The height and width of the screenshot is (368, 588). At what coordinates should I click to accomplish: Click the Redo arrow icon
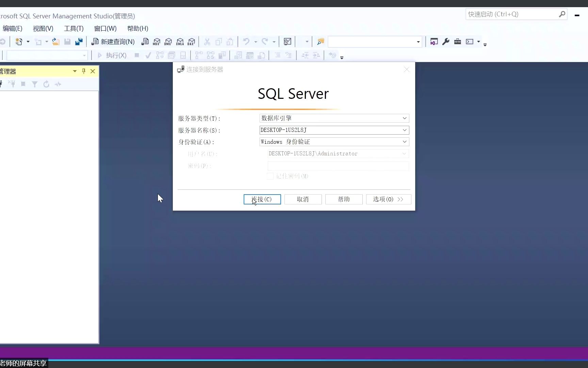tap(265, 42)
